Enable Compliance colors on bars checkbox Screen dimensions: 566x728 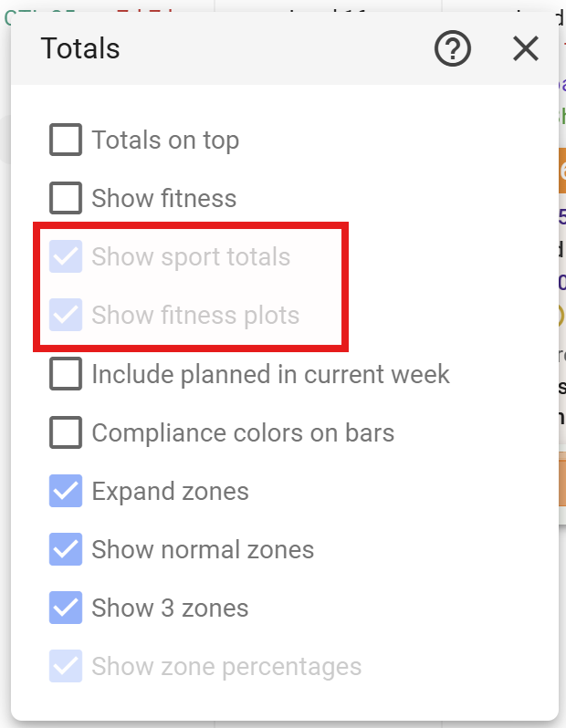click(66, 432)
